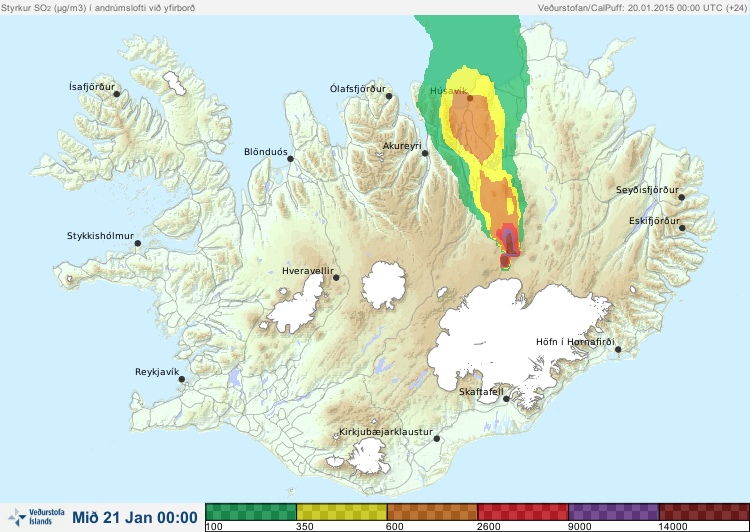
Task: Click the Reykjavík city marker dot
Action: pos(182,379)
